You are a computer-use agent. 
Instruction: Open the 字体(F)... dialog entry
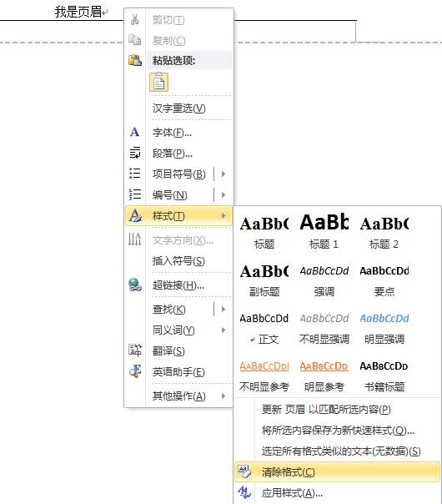coord(179,133)
